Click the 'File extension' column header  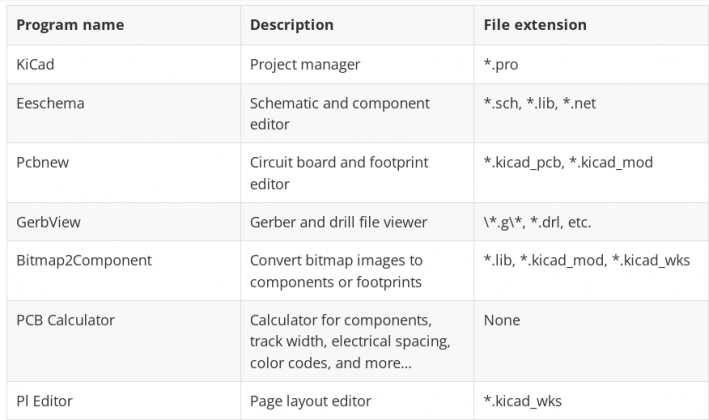(x=535, y=24)
